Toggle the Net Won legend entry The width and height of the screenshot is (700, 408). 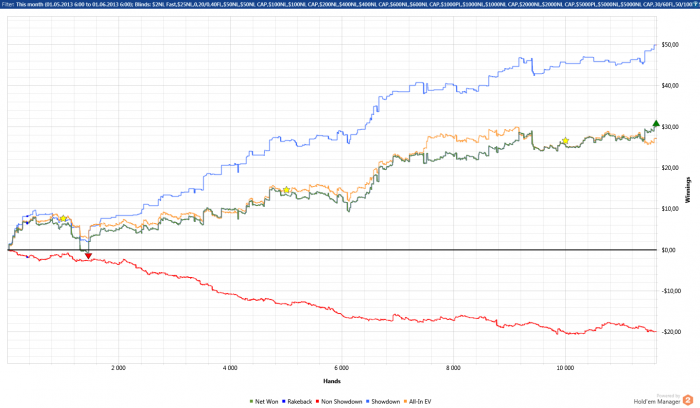[x=263, y=402]
